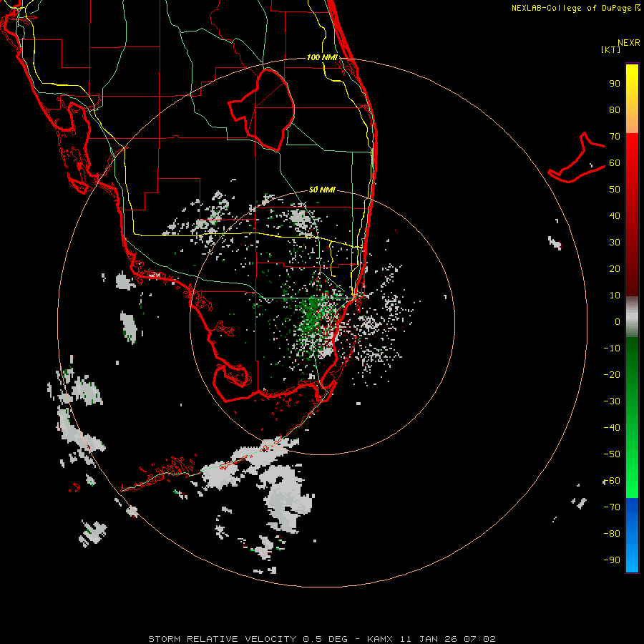Click the '-70' scale label

tap(612, 507)
